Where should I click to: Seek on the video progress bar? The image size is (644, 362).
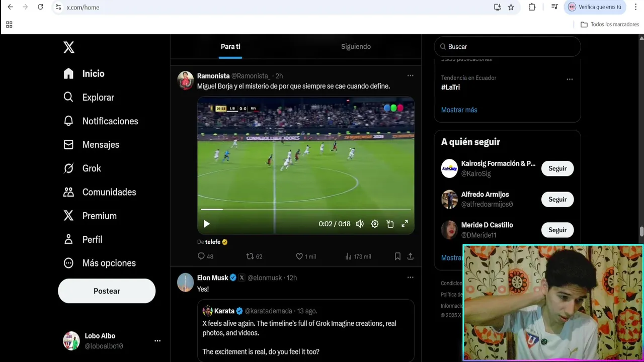tap(306, 209)
